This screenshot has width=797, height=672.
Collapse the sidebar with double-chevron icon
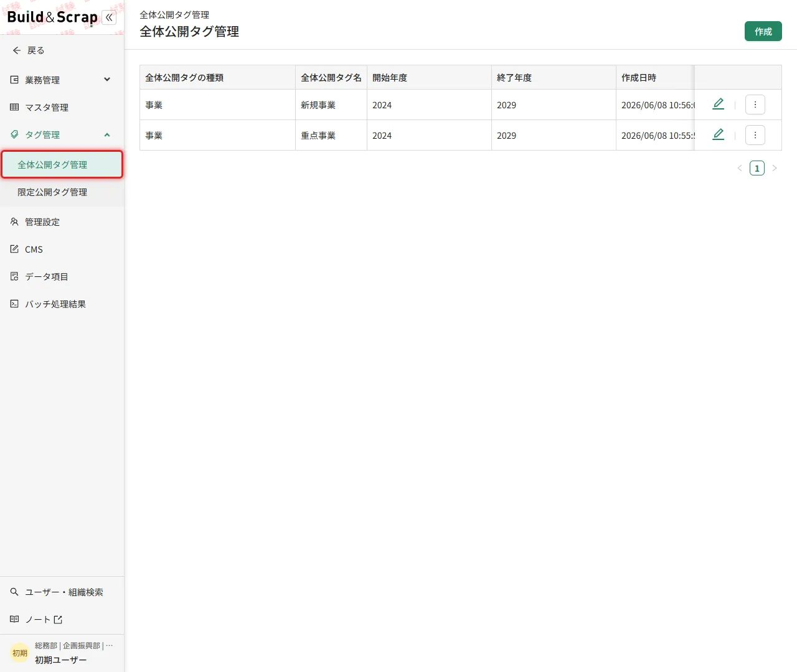tap(109, 17)
